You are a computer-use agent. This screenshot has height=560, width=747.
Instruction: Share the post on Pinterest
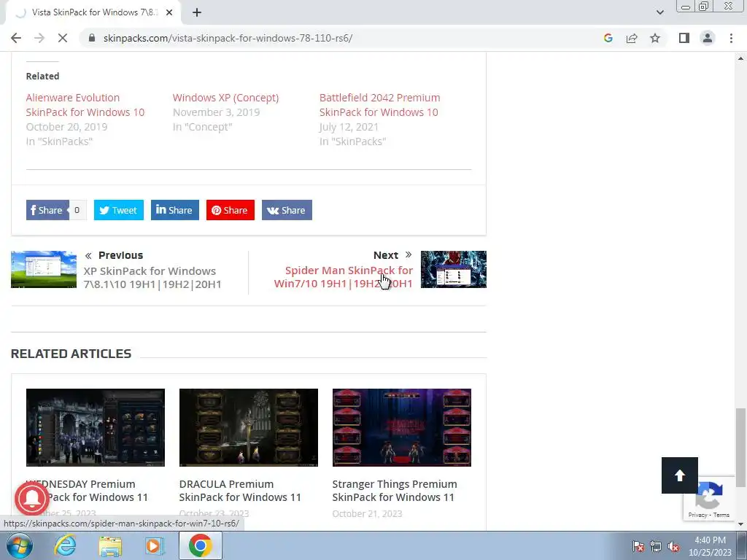click(230, 210)
